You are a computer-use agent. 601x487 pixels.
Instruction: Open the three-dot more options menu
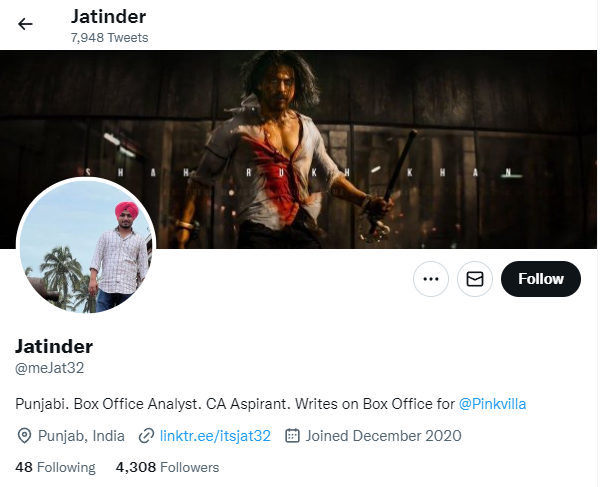[x=431, y=279]
